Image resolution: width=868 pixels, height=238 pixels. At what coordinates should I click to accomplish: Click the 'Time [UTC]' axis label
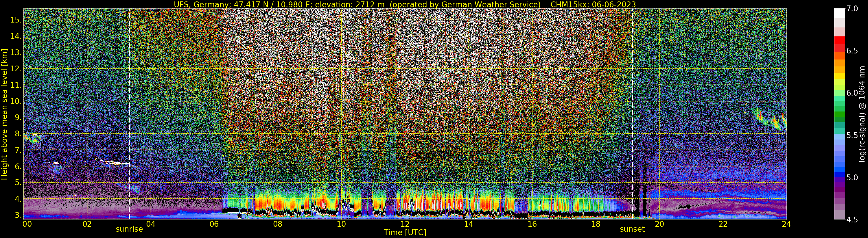(x=405, y=233)
